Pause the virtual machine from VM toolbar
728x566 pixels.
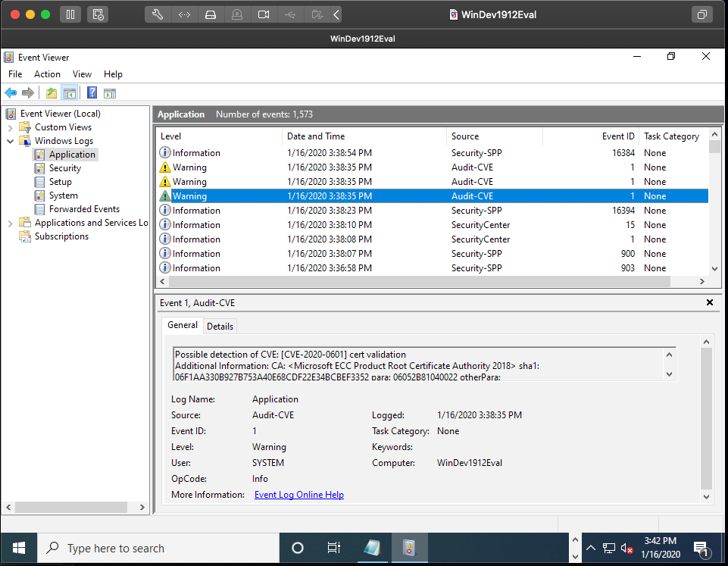(x=70, y=14)
